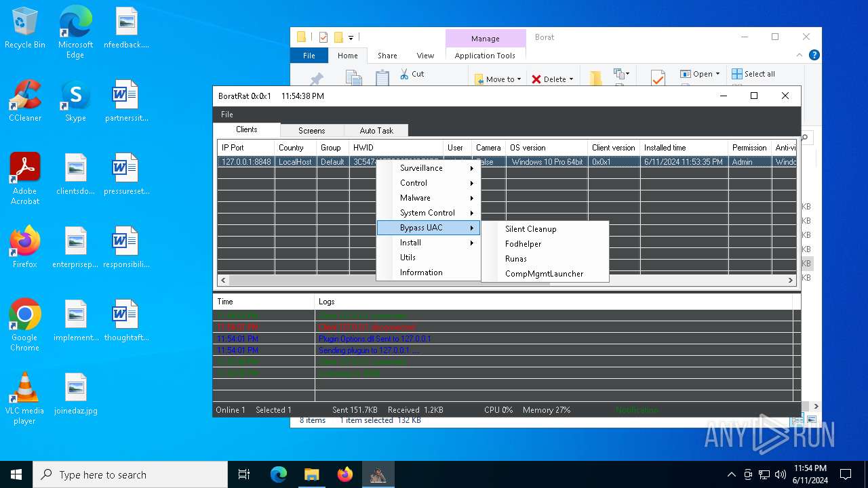Open the implement image file

pyautogui.click(x=75, y=321)
